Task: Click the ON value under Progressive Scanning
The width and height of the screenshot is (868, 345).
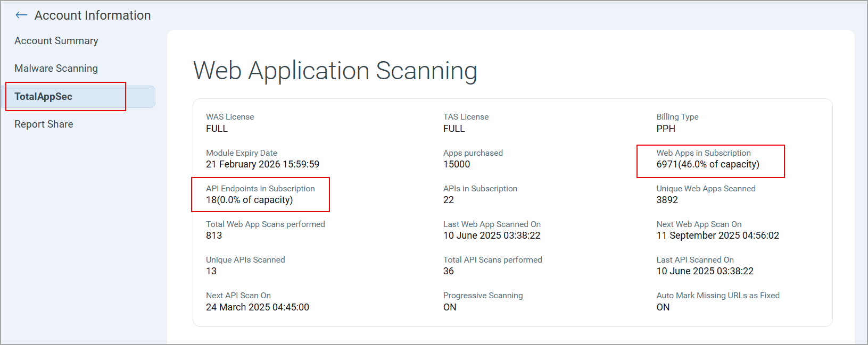Action: (450, 307)
